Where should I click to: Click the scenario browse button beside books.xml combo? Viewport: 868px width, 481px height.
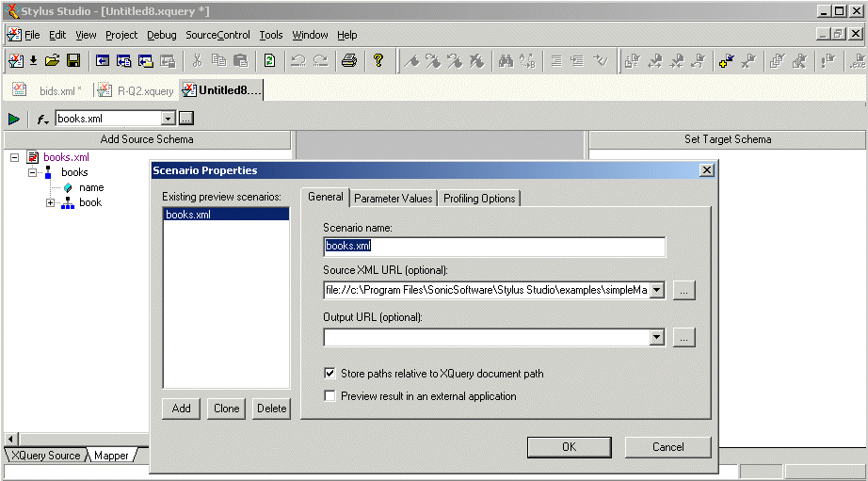(186, 119)
